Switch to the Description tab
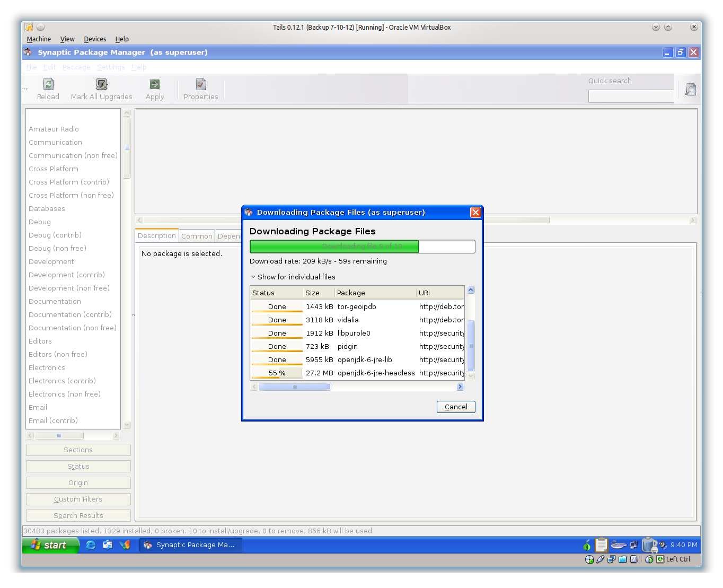The image size is (723, 588). [x=157, y=236]
